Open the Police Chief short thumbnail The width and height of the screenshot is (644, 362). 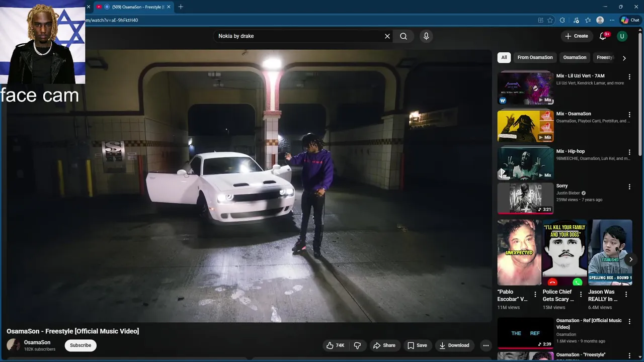565,252
